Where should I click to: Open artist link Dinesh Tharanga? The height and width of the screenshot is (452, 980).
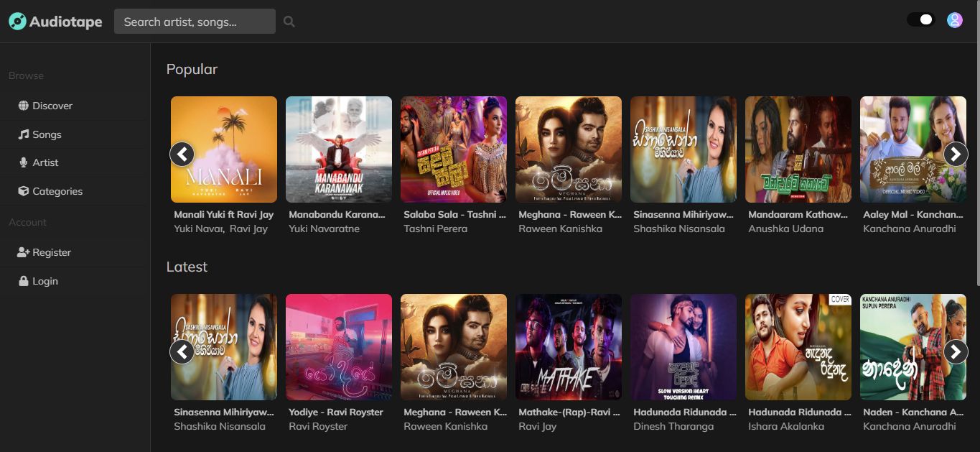673,426
